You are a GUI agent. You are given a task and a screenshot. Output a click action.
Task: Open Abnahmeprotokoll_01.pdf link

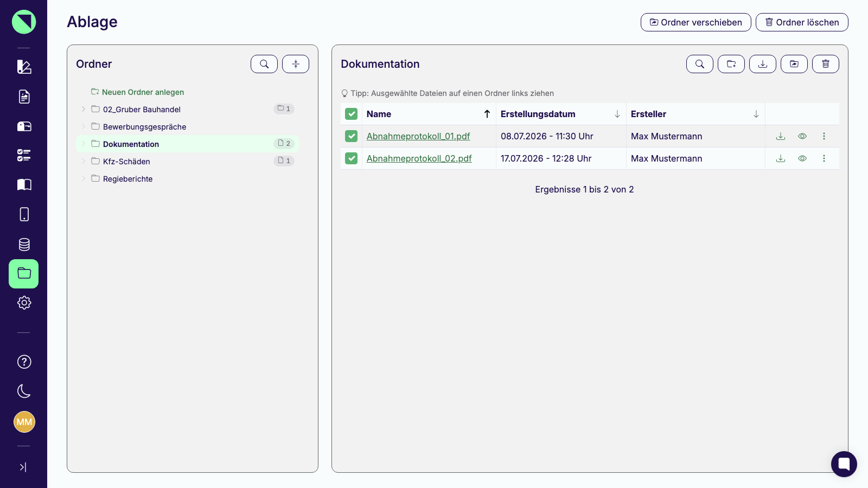(x=418, y=136)
